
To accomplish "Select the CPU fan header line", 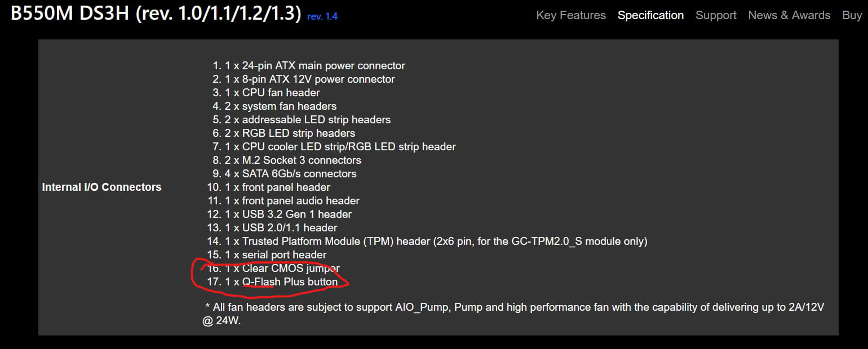I will coord(266,92).
